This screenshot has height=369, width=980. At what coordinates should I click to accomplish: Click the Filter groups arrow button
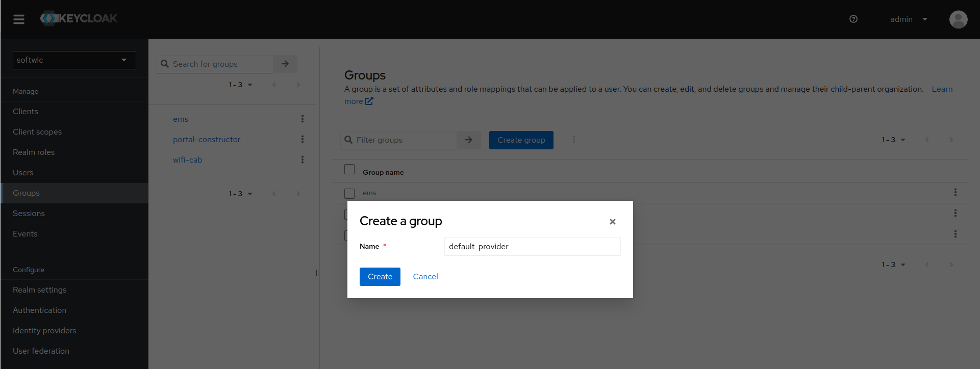[x=469, y=140]
